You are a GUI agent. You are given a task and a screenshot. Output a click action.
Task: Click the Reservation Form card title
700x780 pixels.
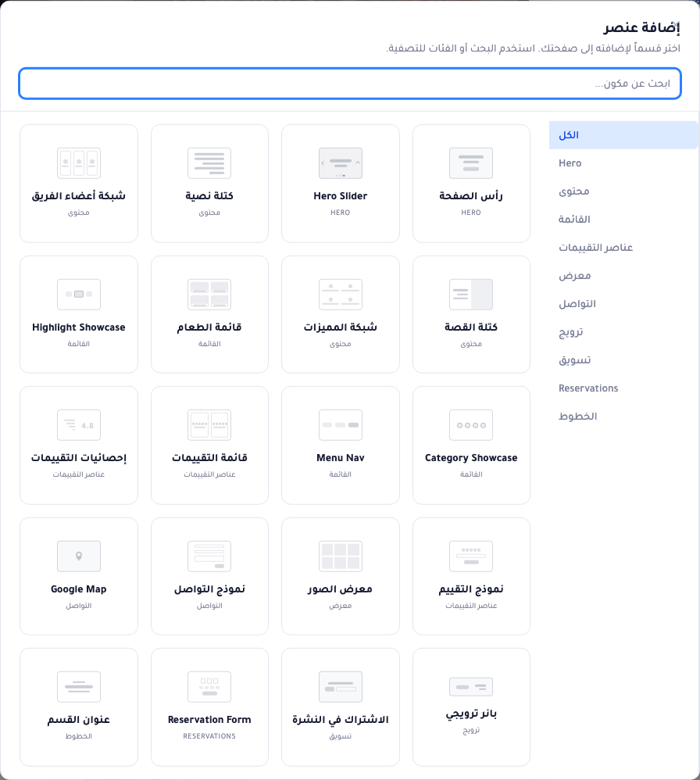coord(209,720)
